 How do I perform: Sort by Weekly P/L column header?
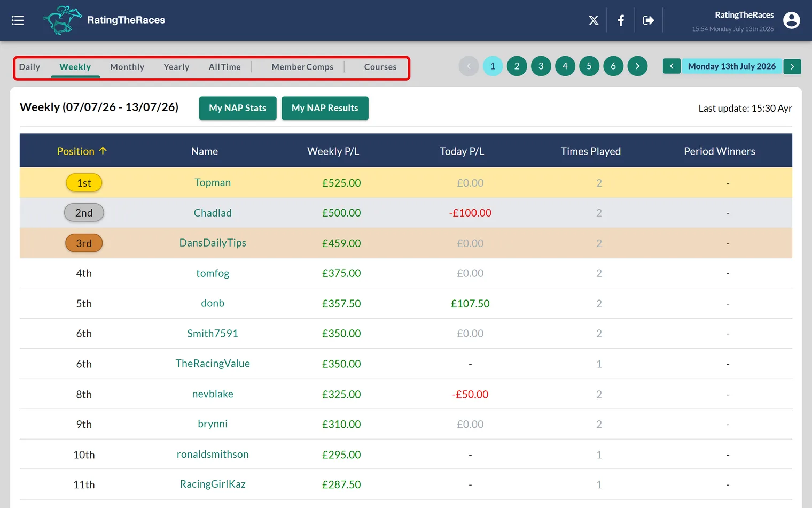click(333, 151)
